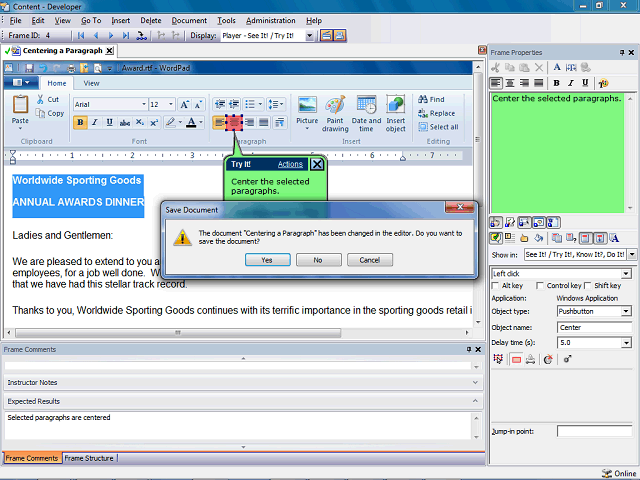Viewport: 640px width, 480px height.
Task: Go to the previous frame
Action: (x=96, y=36)
